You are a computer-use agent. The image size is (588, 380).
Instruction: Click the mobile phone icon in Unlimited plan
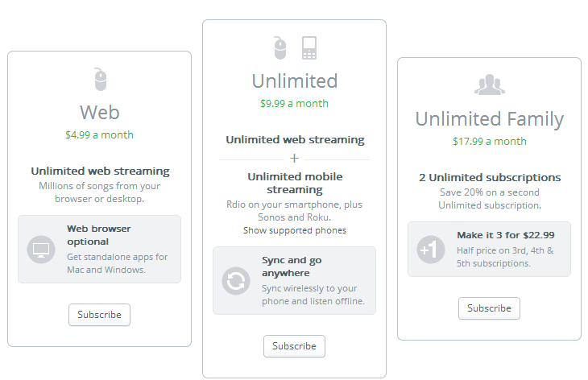click(309, 47)
